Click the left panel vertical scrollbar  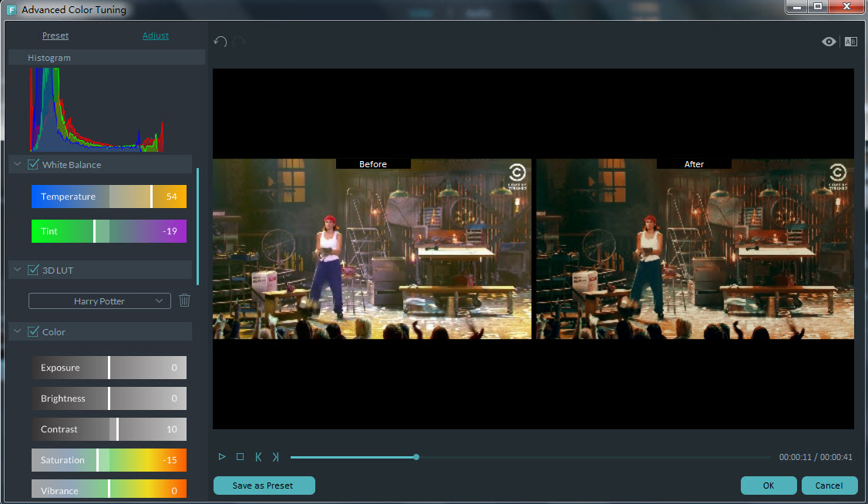click(x=197, y=227)
